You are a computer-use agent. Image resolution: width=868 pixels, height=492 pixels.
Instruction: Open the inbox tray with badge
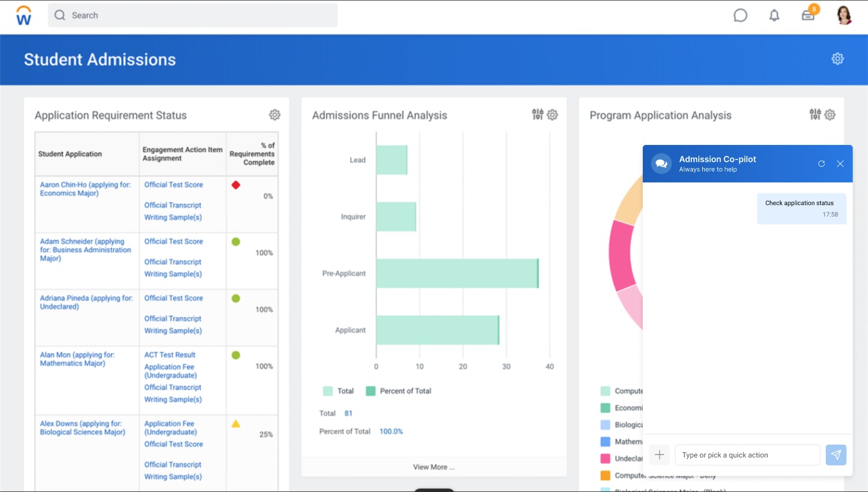pyautogui.click(x=808, y=16)
